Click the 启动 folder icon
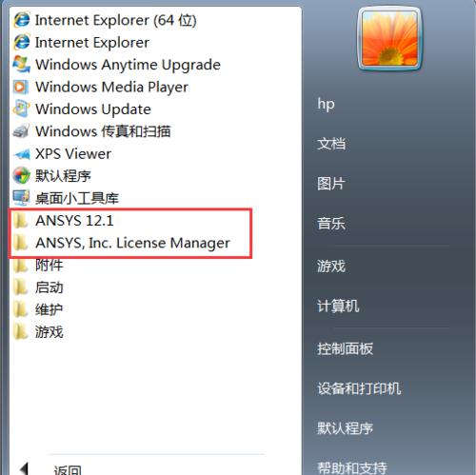 (21, 287)
